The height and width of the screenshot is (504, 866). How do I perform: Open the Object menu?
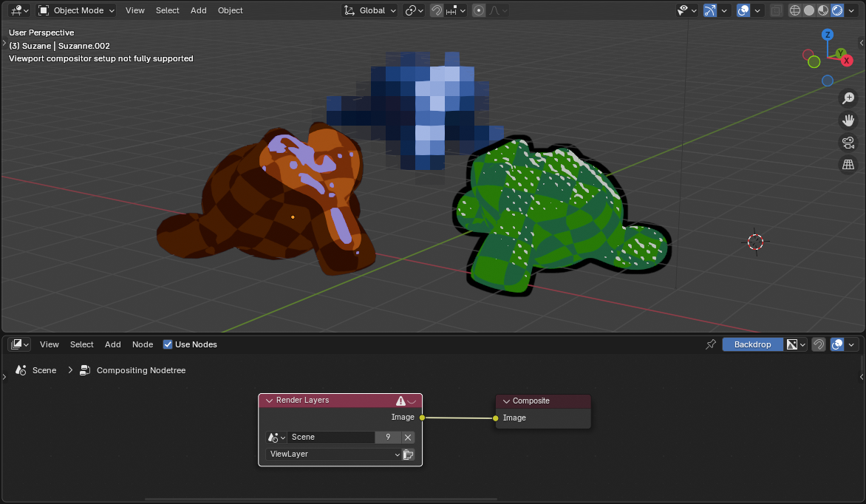pos(231,10)
